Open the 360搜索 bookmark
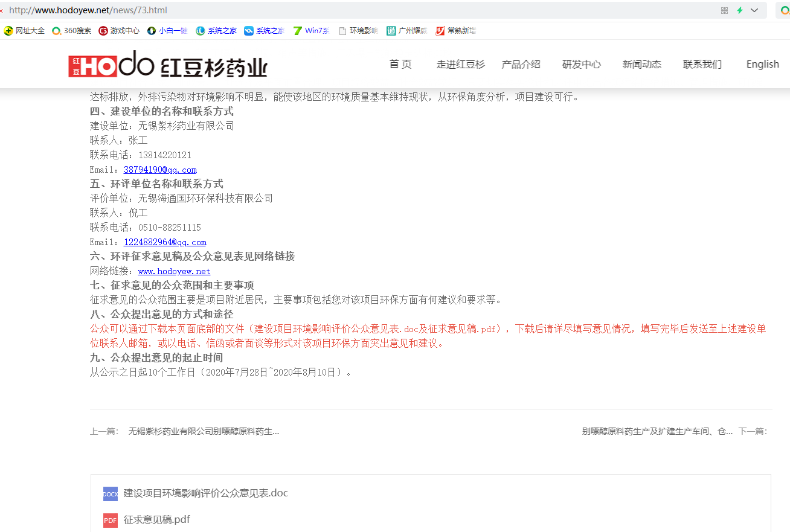The image size is (790, 532). click(71, 31)
